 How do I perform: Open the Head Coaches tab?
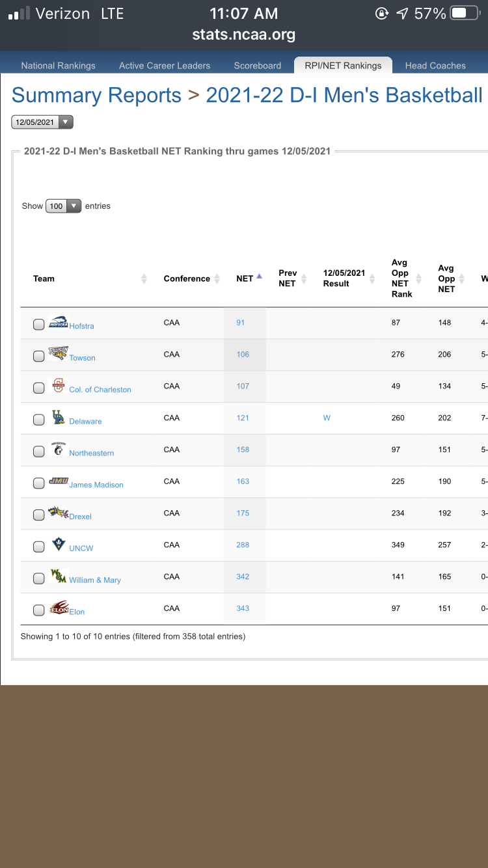coord(435,66)
